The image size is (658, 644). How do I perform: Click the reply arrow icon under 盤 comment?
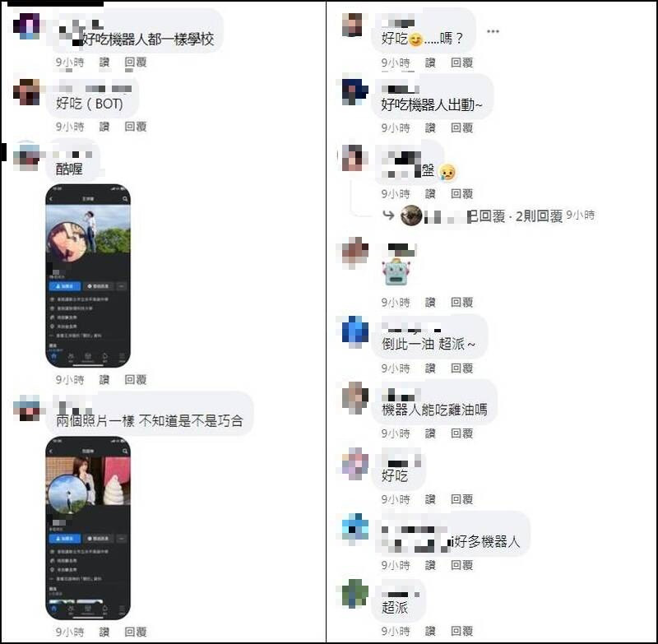388,215
